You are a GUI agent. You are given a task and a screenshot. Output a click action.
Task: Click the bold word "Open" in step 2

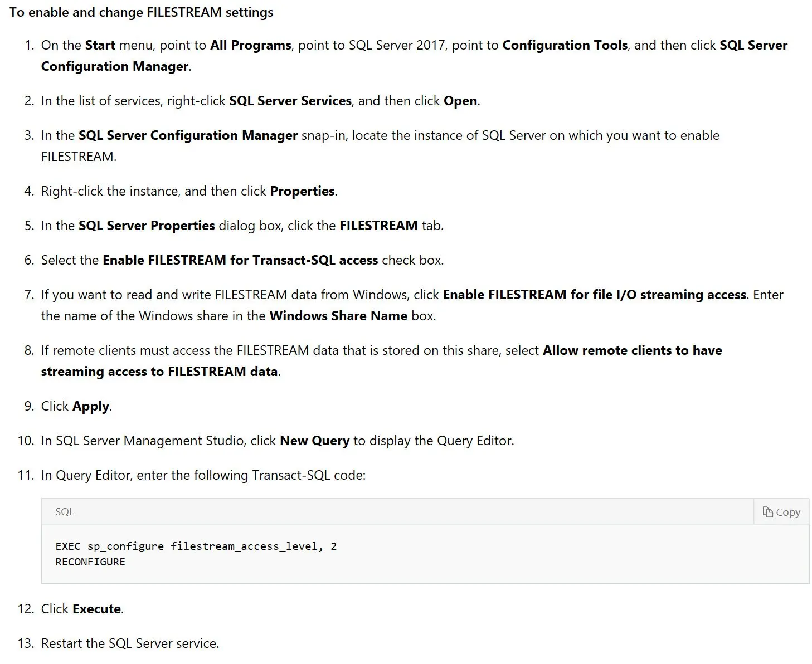pyautogui.click(x=460, y=101)
